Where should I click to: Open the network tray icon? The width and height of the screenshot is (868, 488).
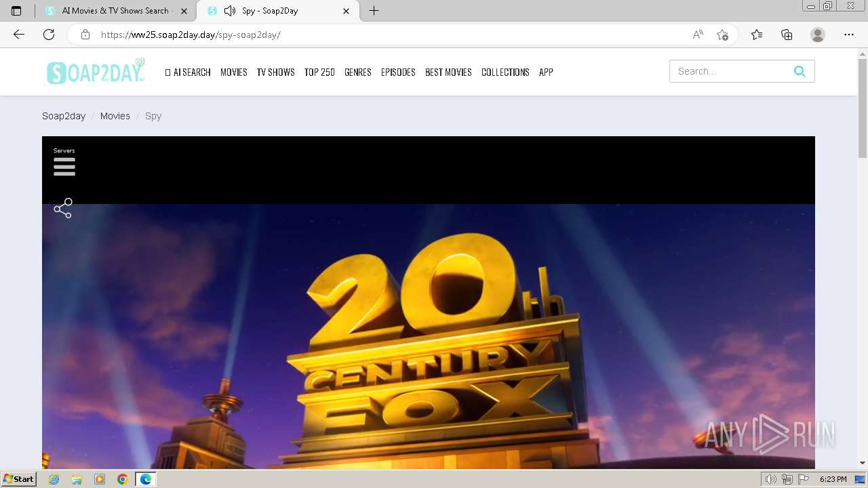coord(787,479)
